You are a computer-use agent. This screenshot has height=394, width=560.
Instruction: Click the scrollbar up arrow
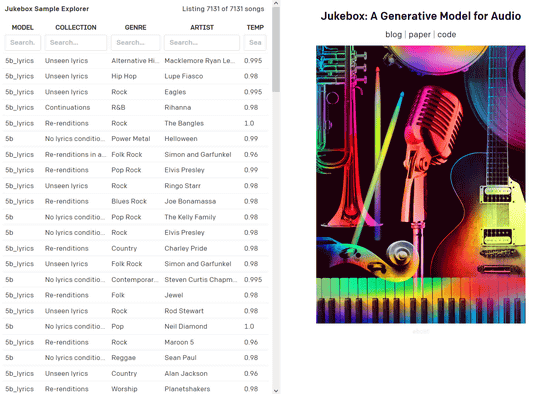coord(276,3)
